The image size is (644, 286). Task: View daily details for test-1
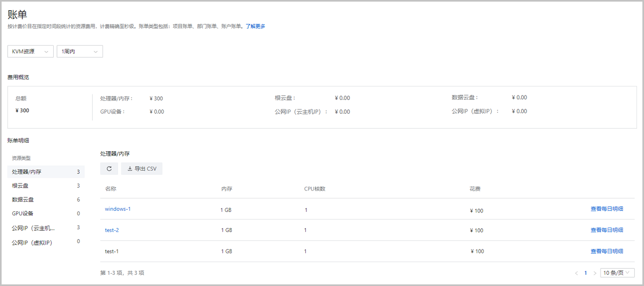tap(606, 251)
